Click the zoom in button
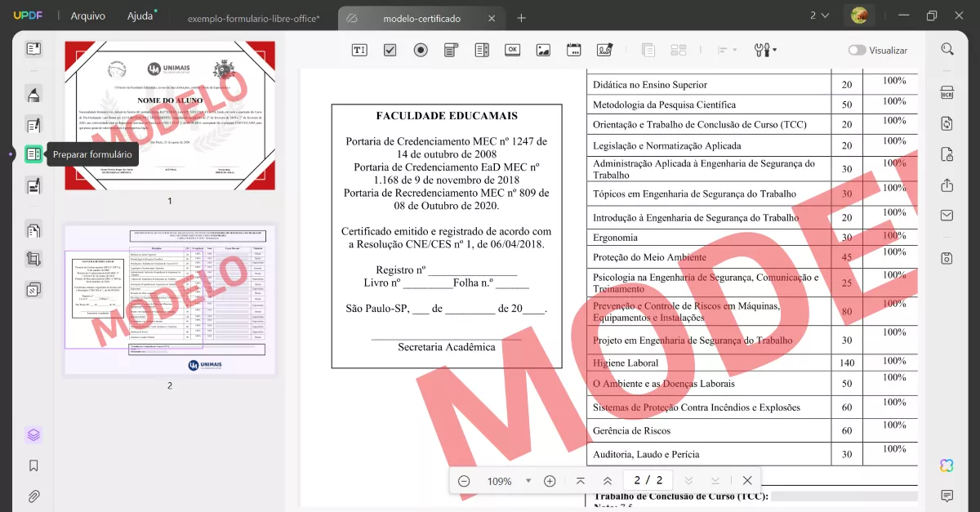 tap(552, 480)
